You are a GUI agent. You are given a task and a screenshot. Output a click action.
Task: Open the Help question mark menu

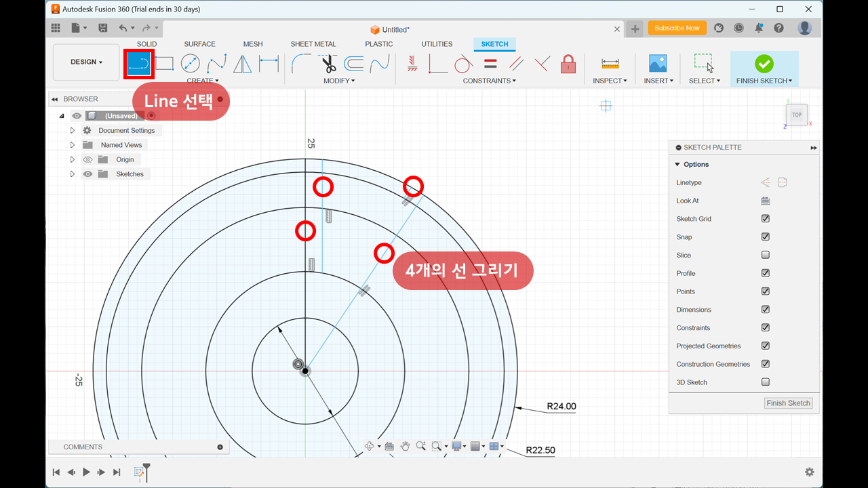pos(778,28)
